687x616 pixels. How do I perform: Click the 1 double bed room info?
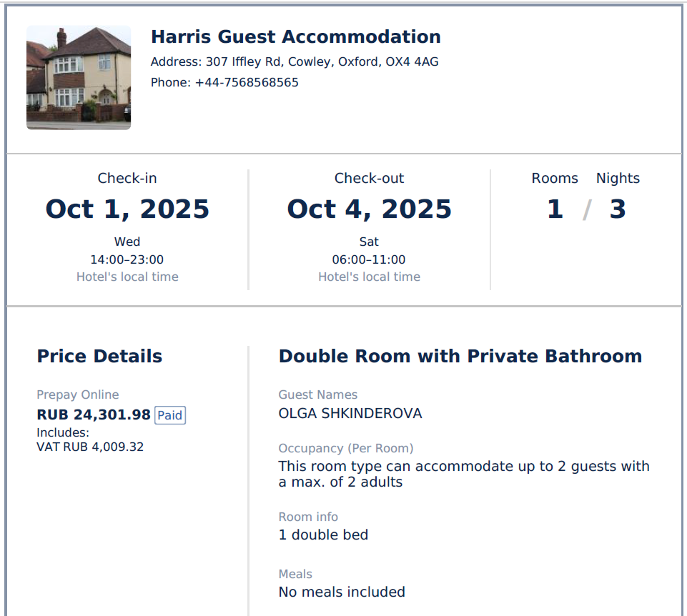323,535
